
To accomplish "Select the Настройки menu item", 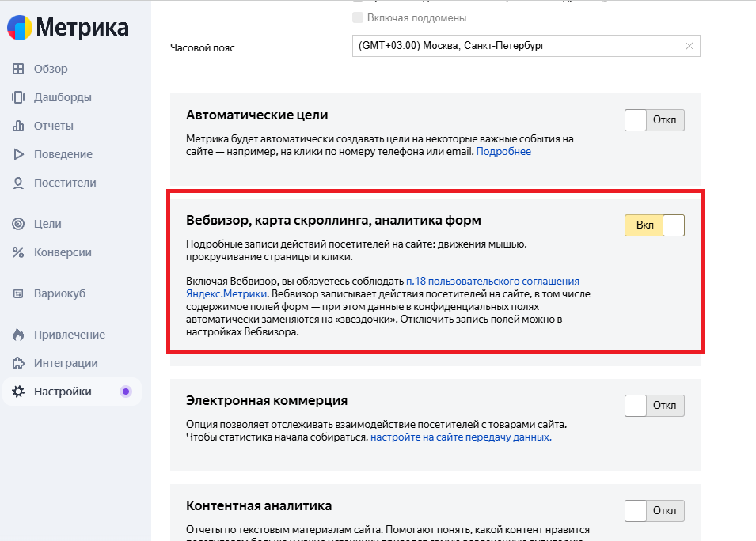I will click(x=72, y=392).
